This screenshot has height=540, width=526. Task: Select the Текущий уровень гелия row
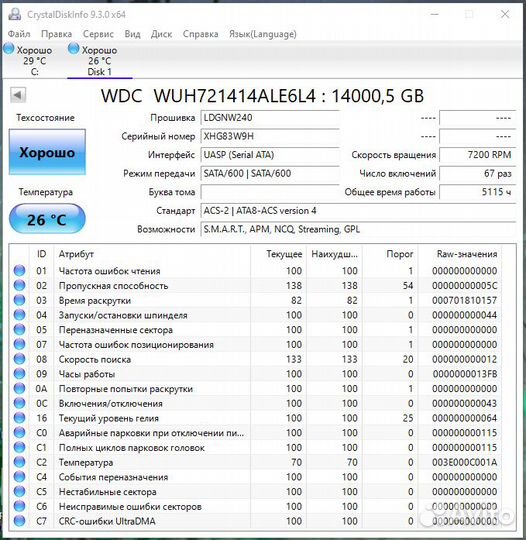[x=255, y=418]
